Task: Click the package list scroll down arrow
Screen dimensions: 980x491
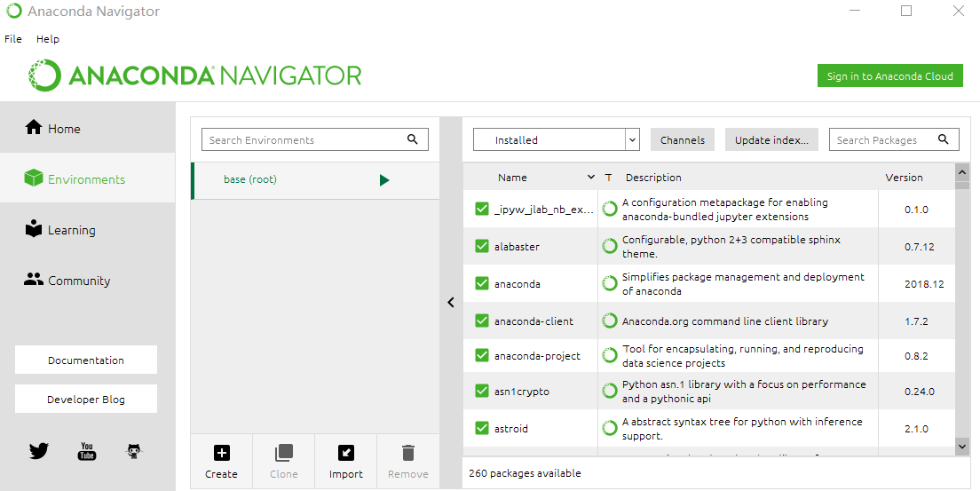Action: pyautogui.click(x=962, y=446)
